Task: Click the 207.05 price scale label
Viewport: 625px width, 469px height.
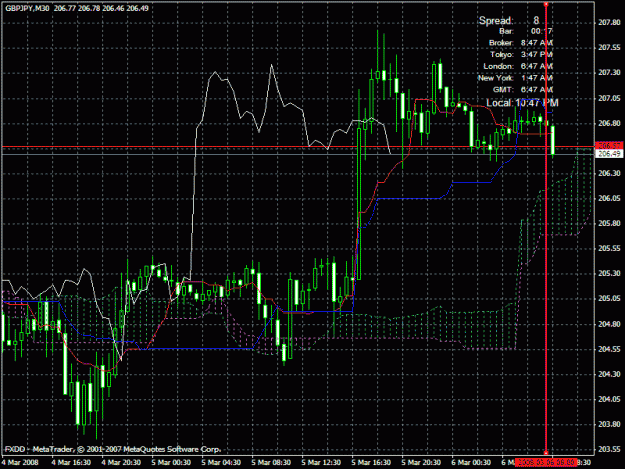Action: click(x=609, y=98)
